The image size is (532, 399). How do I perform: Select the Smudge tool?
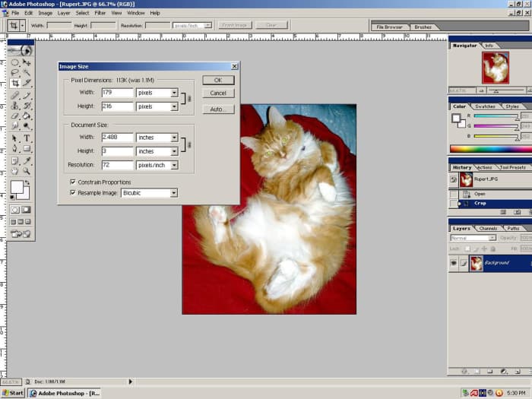click(15, 126)
